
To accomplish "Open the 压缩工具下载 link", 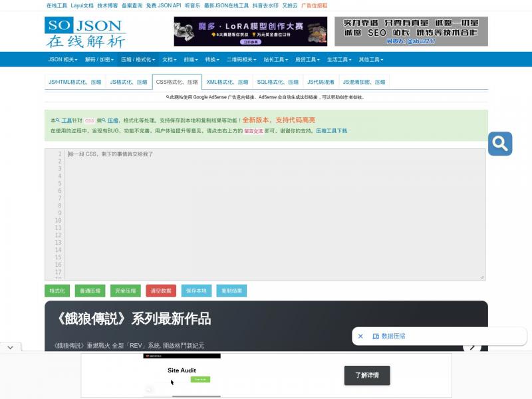I will 331,131.
